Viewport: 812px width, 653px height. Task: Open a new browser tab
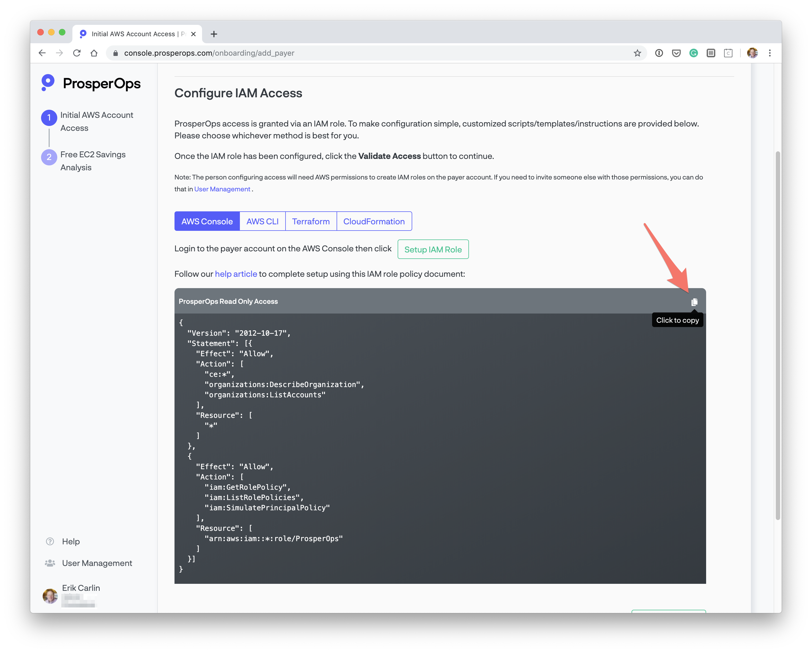pos(214,34)
